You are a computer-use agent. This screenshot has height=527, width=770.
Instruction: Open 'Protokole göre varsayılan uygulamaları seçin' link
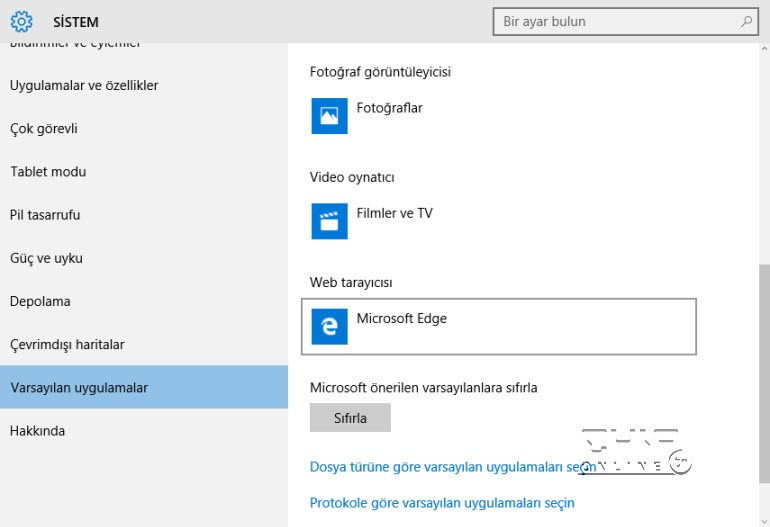442,503
